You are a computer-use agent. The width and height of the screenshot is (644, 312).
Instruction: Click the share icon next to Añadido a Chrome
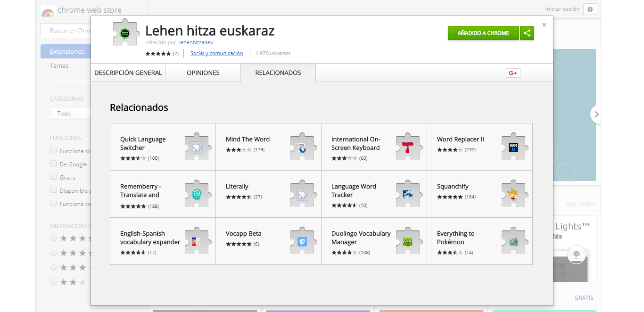[527, 33]
